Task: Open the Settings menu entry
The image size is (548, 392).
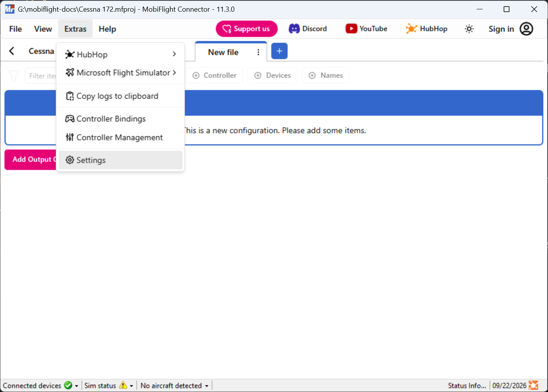Action: pos(121,160)
